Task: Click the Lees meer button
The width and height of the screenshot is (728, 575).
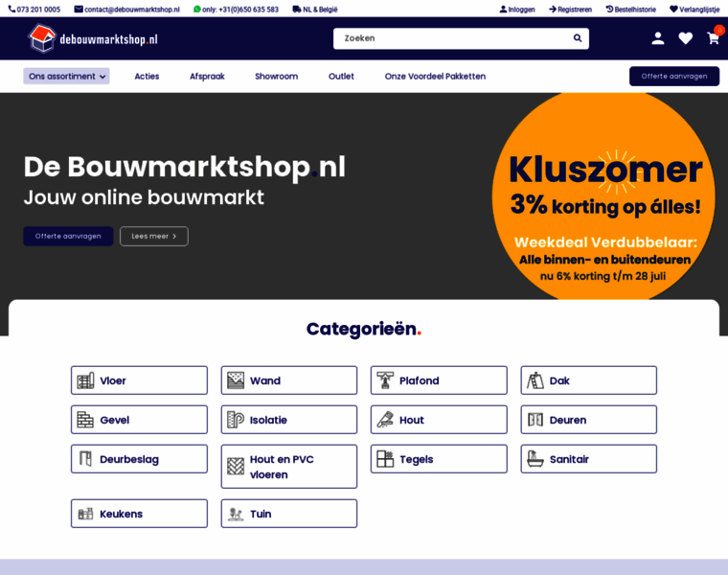Action: coord(153,236)
